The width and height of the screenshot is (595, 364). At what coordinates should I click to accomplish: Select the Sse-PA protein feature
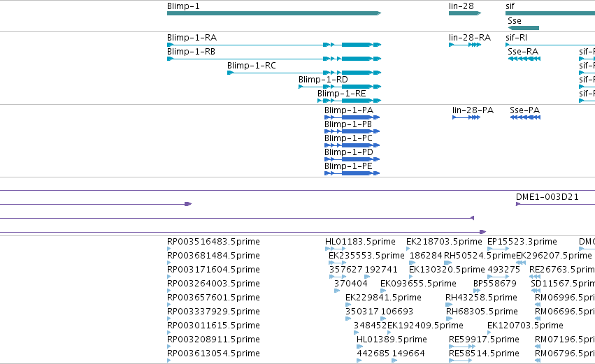pyautogui.click(x=525, y=117)
